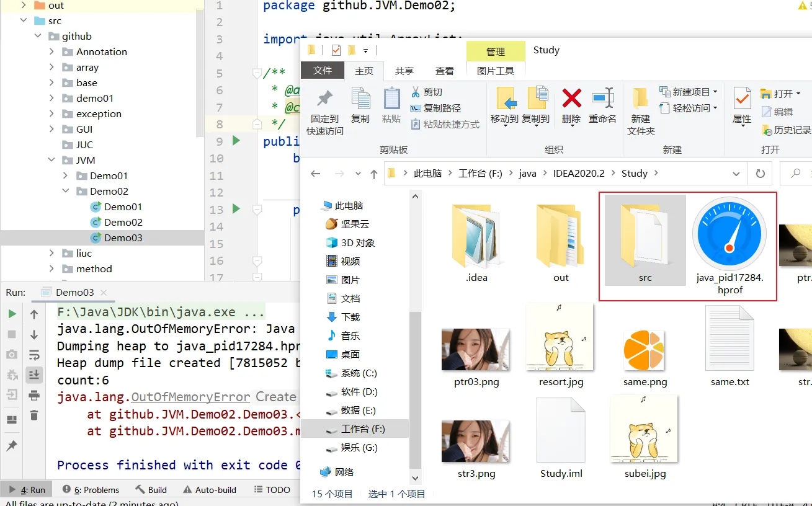Click the printer icon in Run panel
Viewport: 812px width, 506px height.
[34, 395]
